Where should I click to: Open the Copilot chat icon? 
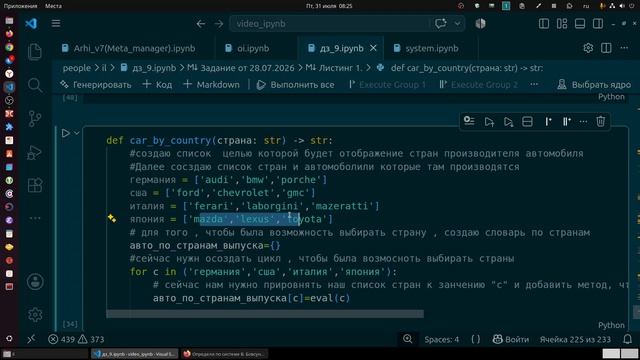tap(440, 24)
